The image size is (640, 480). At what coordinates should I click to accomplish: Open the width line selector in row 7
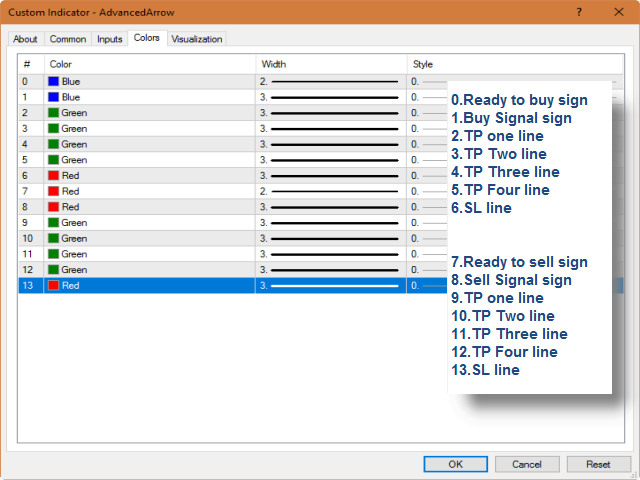[330, 191]
